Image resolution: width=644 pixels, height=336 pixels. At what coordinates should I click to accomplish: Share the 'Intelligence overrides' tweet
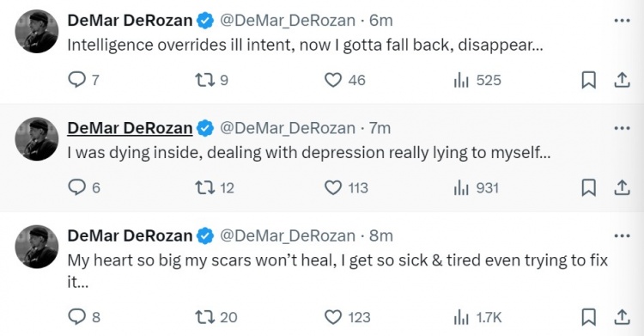pyautogui.click(x=622, y=80)
